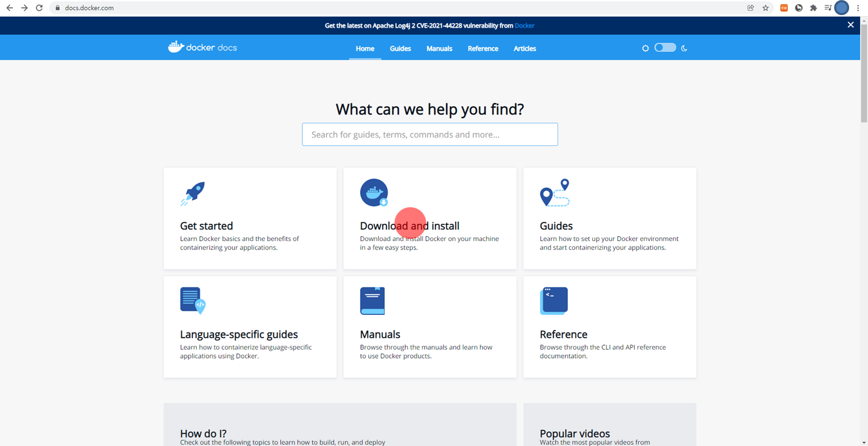Click the round dark extension icon
Viewport: 868px width, 446px height.
[x=799, y=8]
